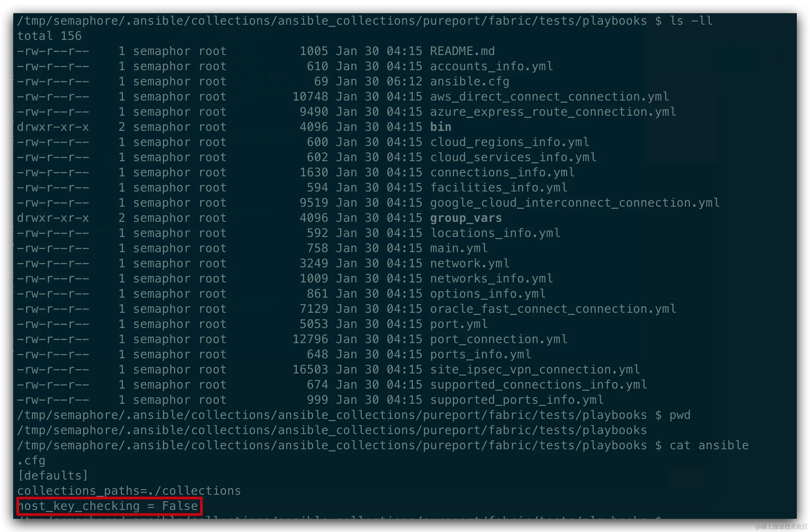Viewport: 810px width, 532px height.
Task: Click site_ipsec_vpn_connection.yml filename
Action: click(x=535, y=369)
